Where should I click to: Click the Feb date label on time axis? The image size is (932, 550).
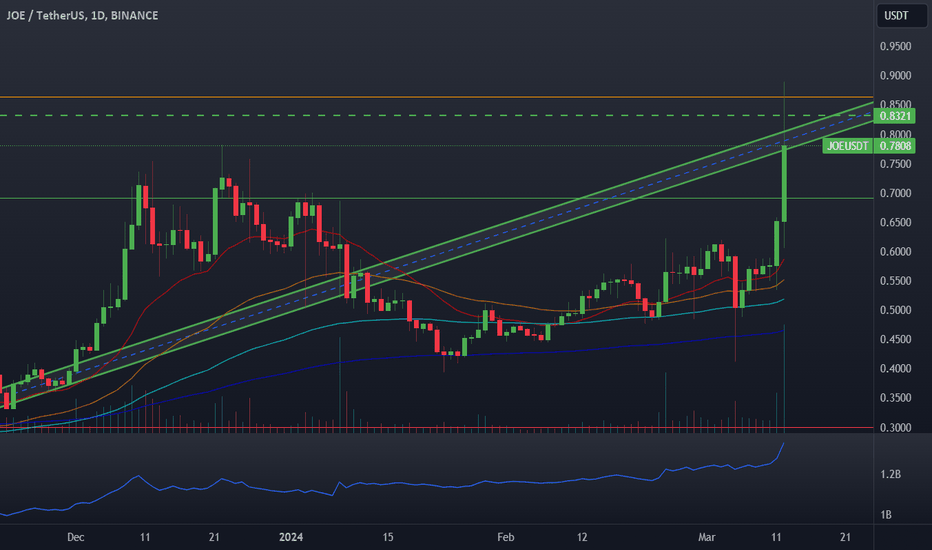pos(505,538)
